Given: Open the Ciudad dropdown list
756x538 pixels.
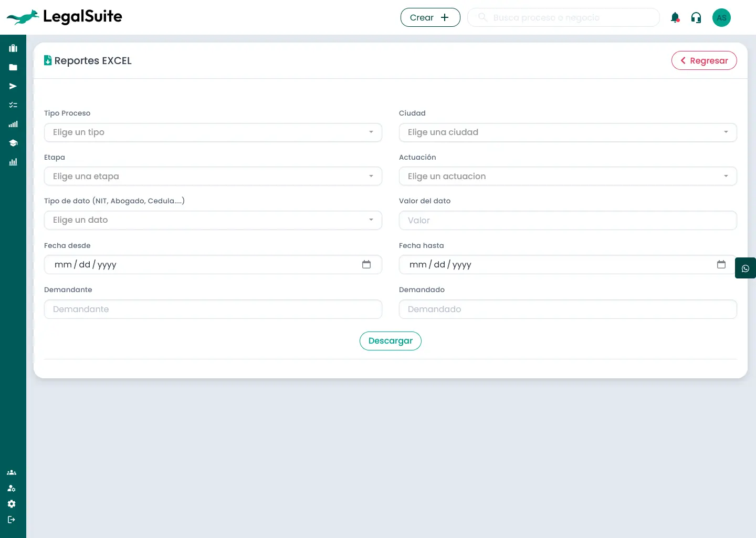Looking at the screenshot, I should 568,132.
